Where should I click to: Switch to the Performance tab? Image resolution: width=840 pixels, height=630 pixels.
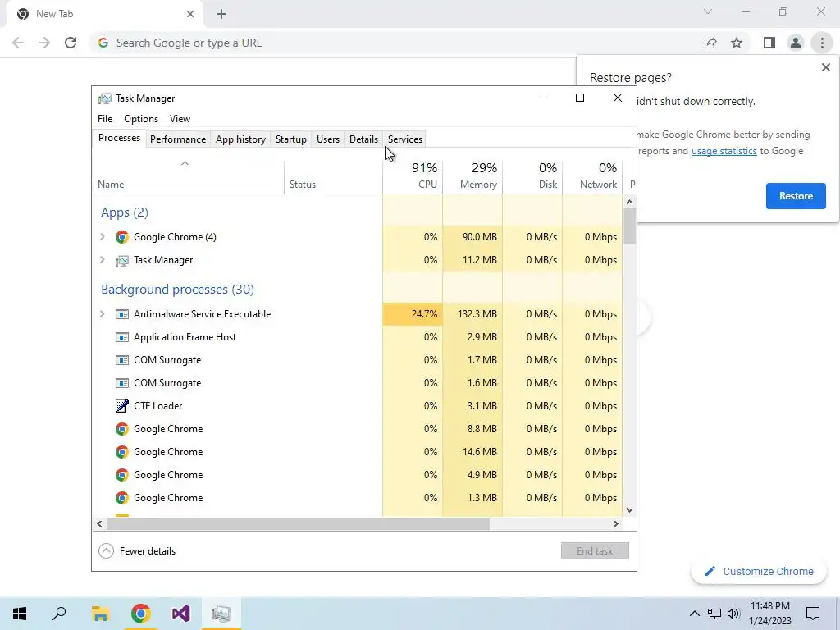[178, 139]
